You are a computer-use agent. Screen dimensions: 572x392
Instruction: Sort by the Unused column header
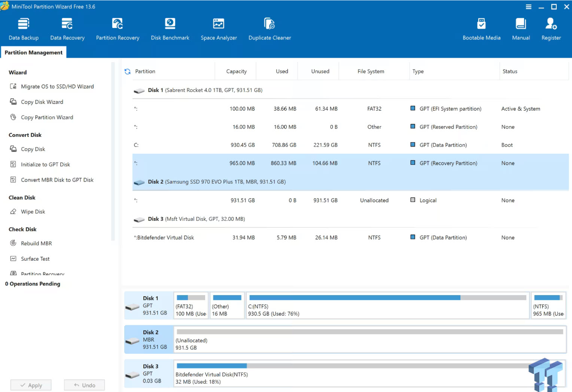coord(320,71)
